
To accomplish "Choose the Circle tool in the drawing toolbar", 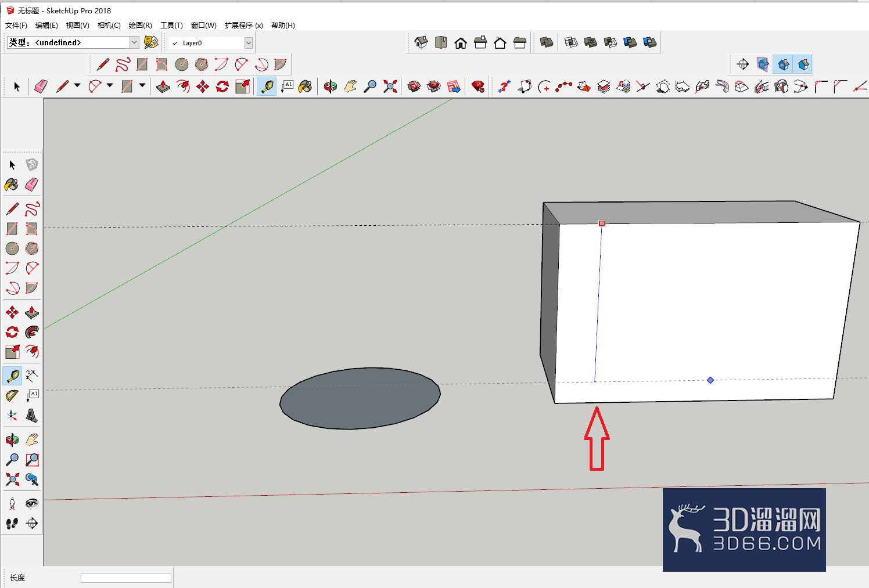I will click(x=182, y=64).
